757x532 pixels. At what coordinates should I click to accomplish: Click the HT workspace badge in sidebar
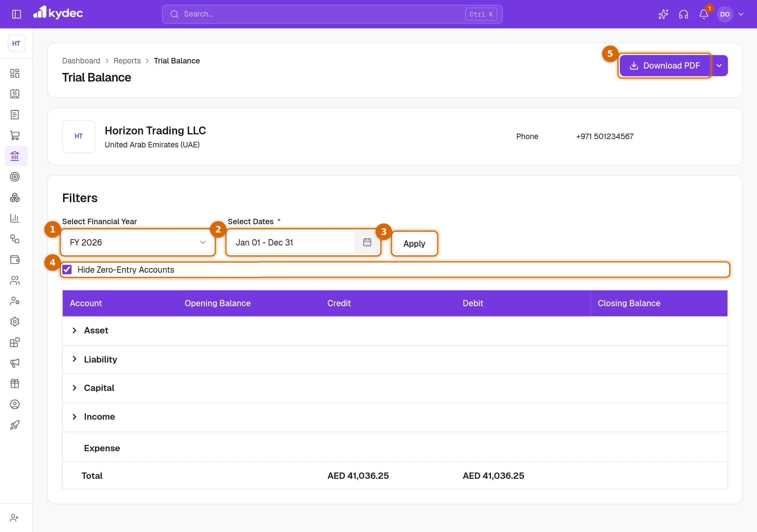tap(16, 43)
